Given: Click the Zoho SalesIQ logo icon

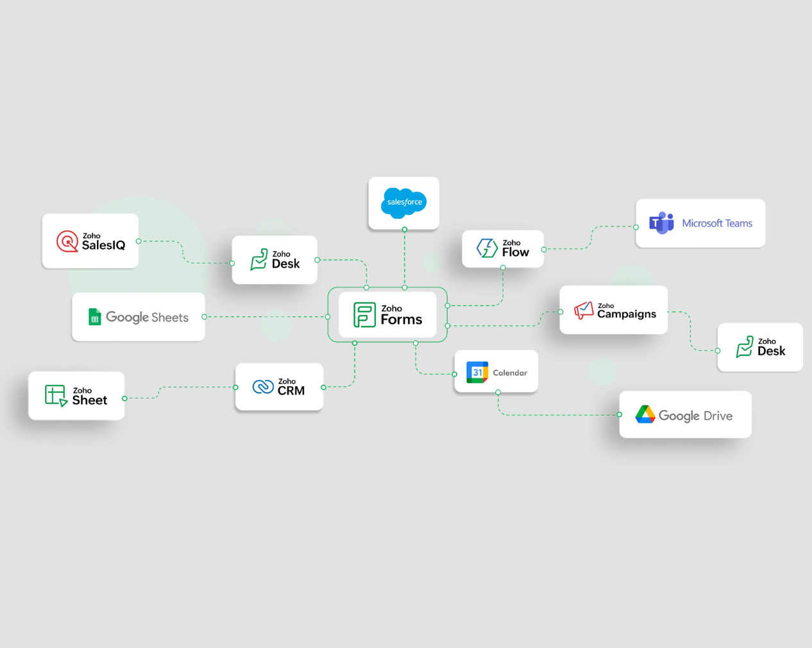Looking at the screenshot, I should [67, 241].
